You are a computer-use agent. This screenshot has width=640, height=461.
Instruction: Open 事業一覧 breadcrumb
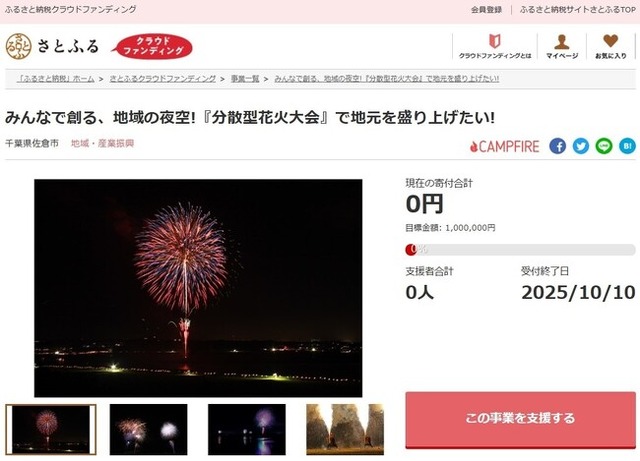(245, 78)
